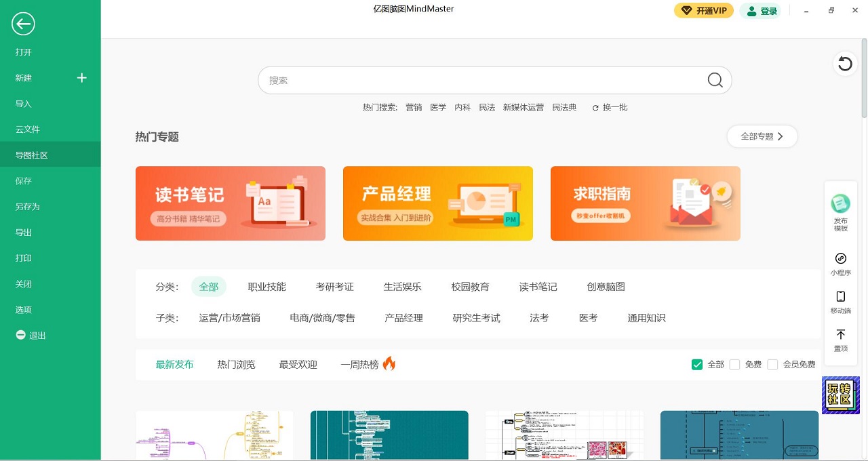Click the VIP diamond icon

[x=687, y=11]
